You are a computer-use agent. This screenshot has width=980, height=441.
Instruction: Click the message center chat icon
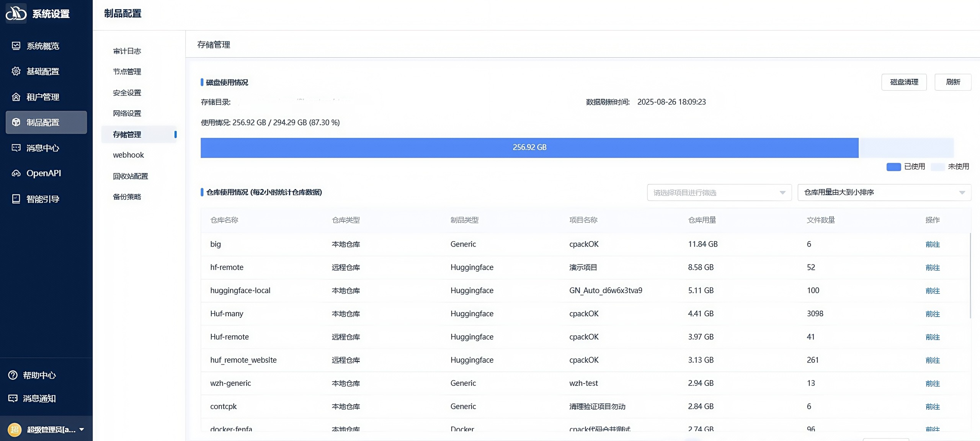point(16,148)
